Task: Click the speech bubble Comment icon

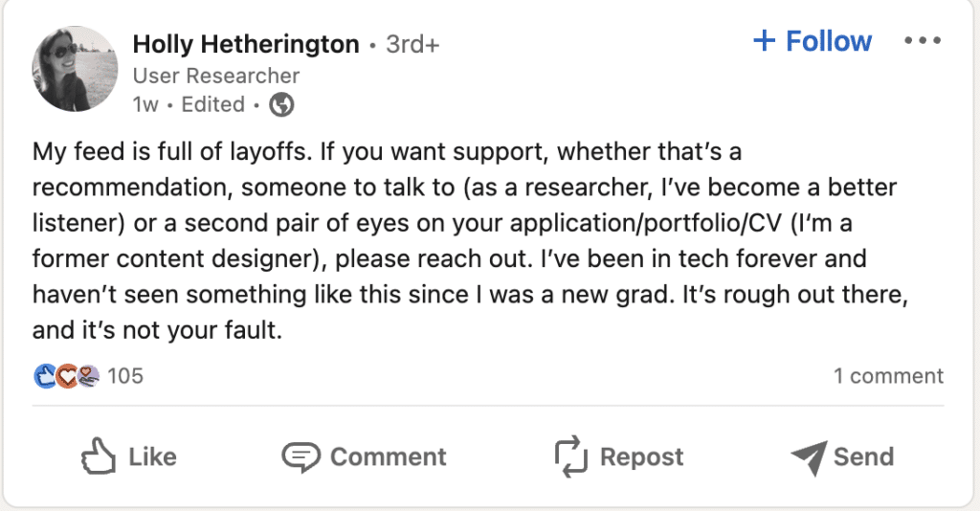Action: tap(301, 456)
